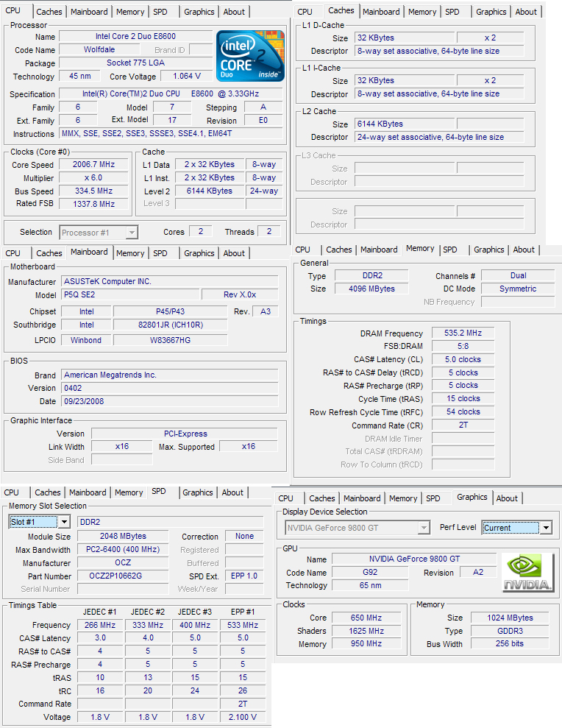The image size is (562, 728).
Task: Click the 1625 MHz shaders clock
Action: point(366,631)
